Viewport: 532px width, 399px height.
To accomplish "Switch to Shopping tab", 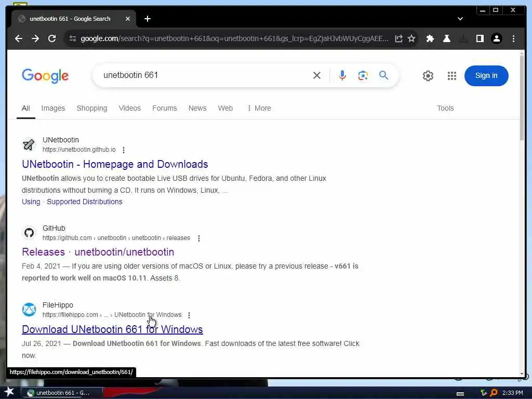I will 91,108.
